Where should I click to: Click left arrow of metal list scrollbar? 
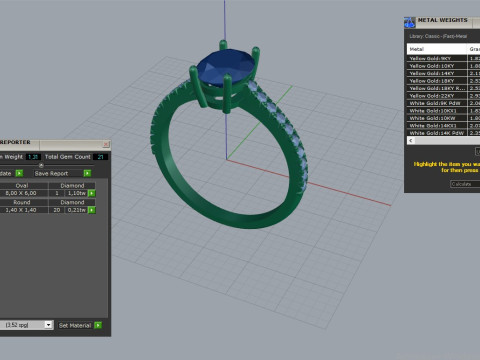pos(411,141)
